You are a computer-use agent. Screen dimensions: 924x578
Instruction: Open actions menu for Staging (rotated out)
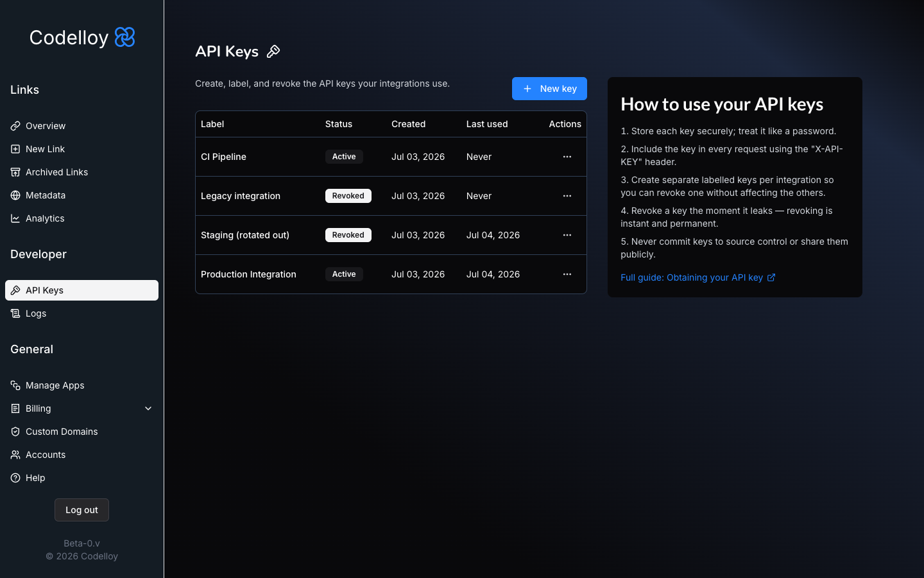pyautogui.click(x=567, y=235)
